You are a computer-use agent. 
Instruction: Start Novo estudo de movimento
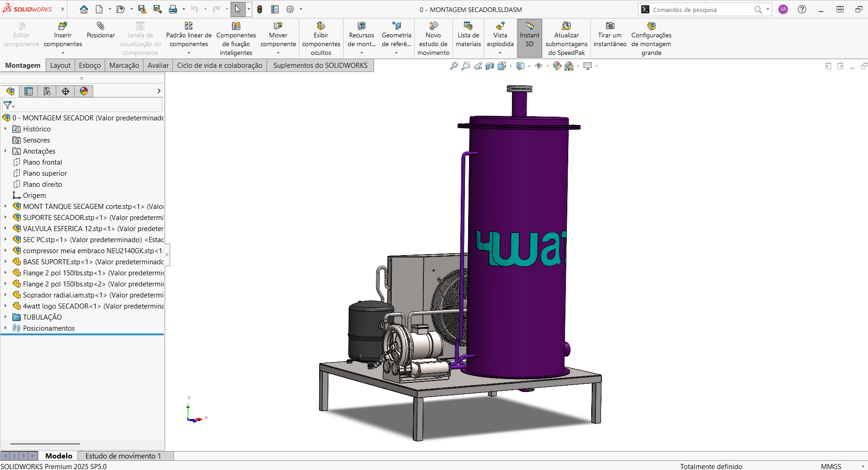click(x=433, y=39)
